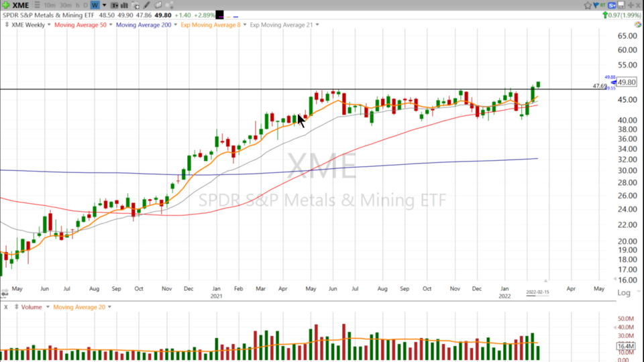Click the SPDR S&P Metals & Mining ETF name

(x=48, y=15)
